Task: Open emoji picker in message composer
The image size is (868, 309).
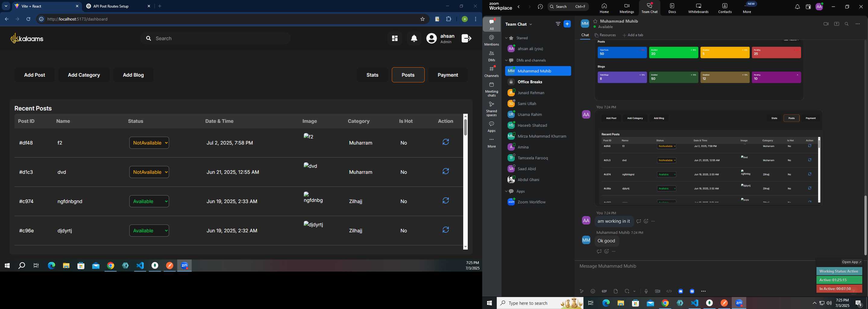Action: click(x=593, y=291)
